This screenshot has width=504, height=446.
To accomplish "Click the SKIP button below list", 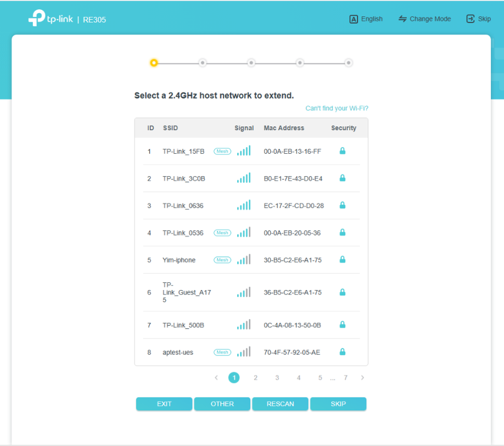I will 338,404.
